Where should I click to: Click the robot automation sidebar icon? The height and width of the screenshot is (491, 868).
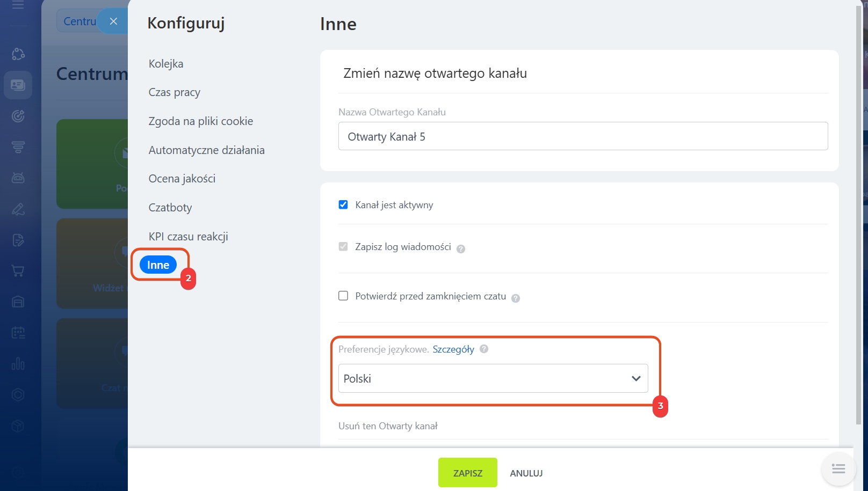coord(18,178)
